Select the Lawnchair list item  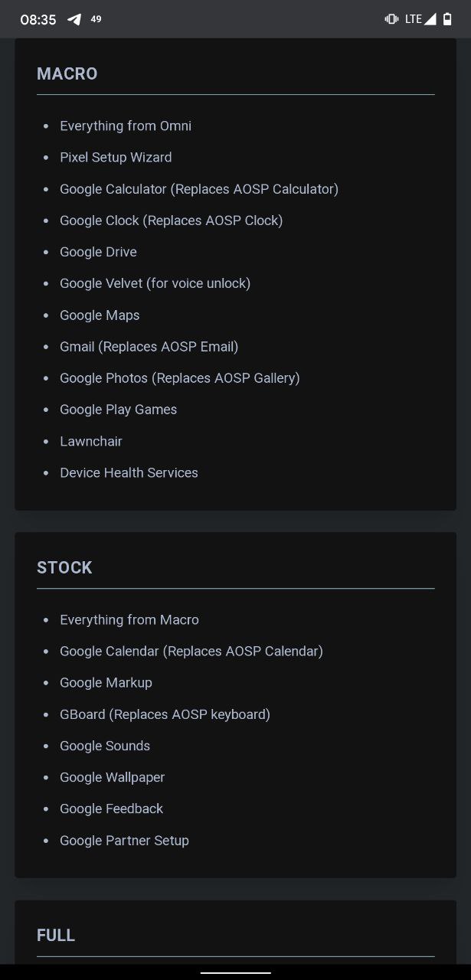(91, 442)
